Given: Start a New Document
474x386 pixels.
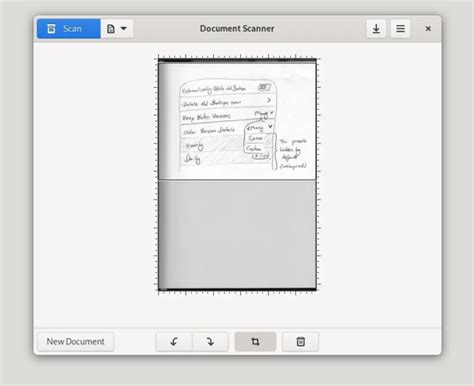Looking at the screenshot, I should pos(76,342).
